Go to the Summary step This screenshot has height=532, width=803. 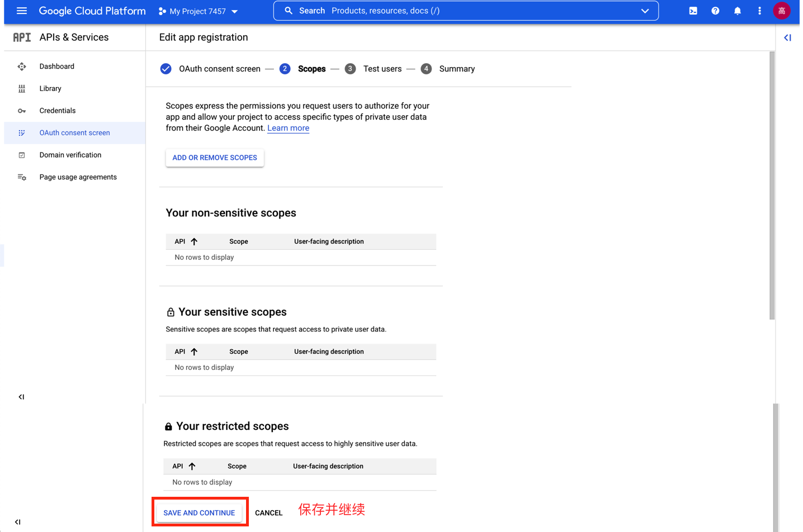pos(457,69)
